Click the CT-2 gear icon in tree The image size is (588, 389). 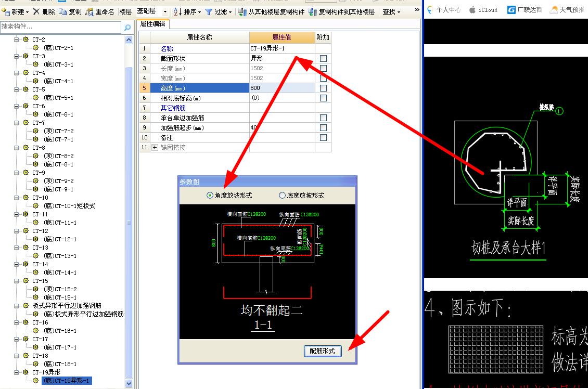click(25, 40)
